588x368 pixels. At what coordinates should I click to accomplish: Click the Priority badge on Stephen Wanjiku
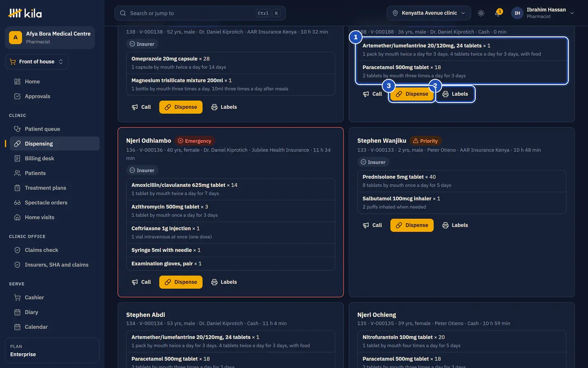(x=425, y=141)
